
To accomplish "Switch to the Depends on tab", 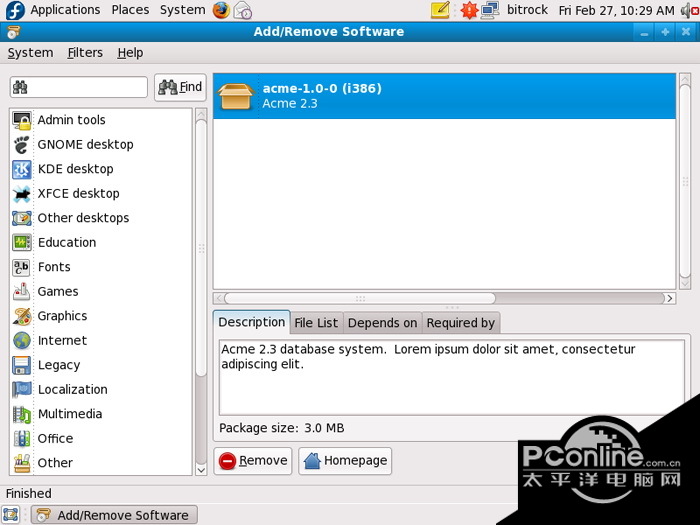I will 382,323.
